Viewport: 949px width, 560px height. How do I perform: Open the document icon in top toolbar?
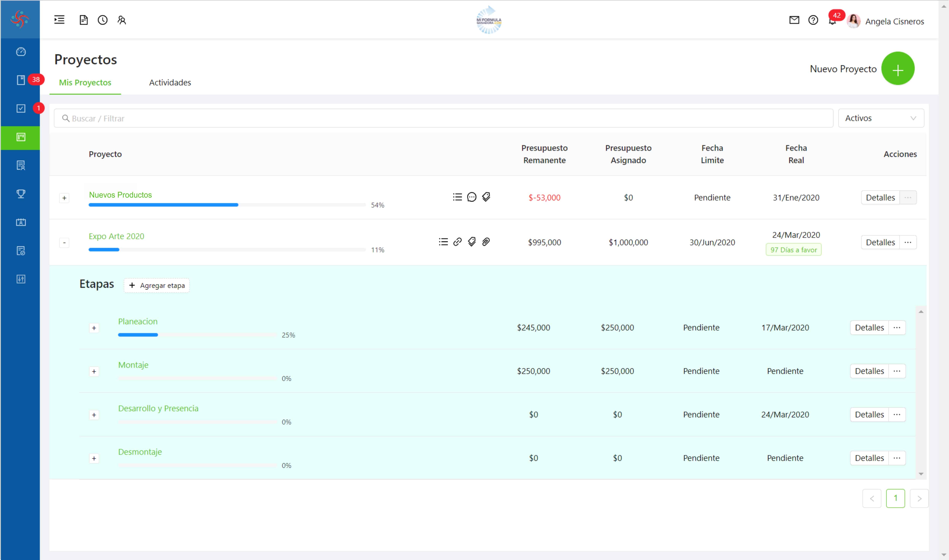coord(83,20)
